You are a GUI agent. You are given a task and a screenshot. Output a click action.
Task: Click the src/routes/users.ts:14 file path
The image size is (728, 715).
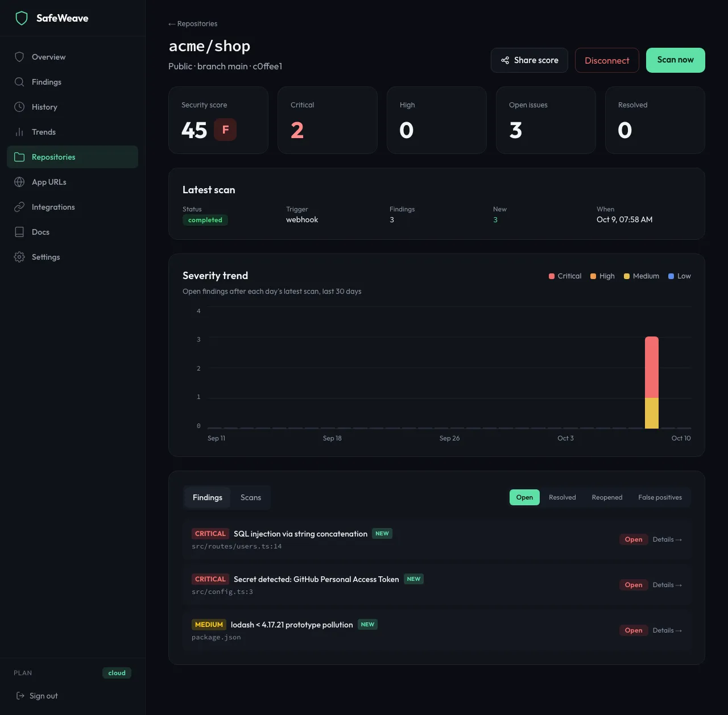click(237, 546)
